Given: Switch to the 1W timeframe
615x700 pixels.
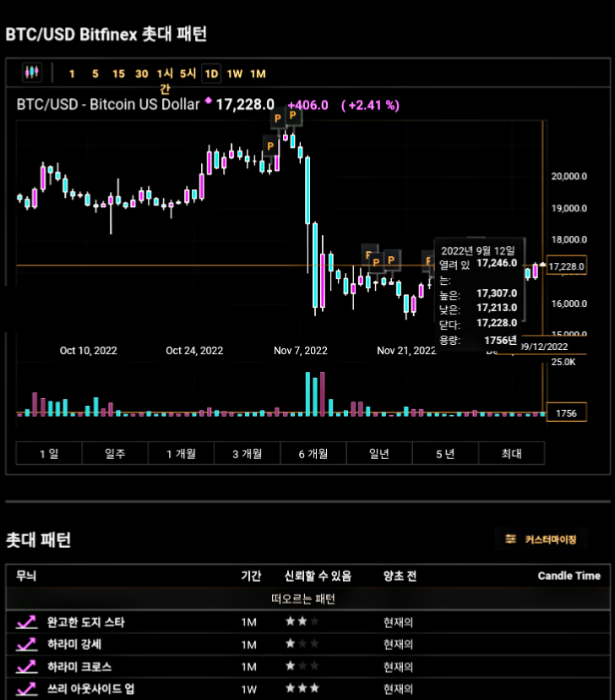Looking at the screenshot, I should pyautogui.click(x=235, y=74).
